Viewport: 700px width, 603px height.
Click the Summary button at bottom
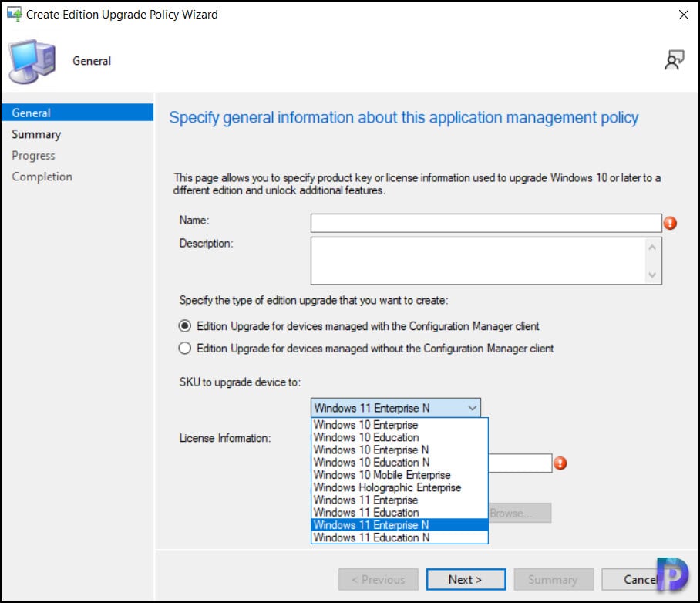point(553,579)
